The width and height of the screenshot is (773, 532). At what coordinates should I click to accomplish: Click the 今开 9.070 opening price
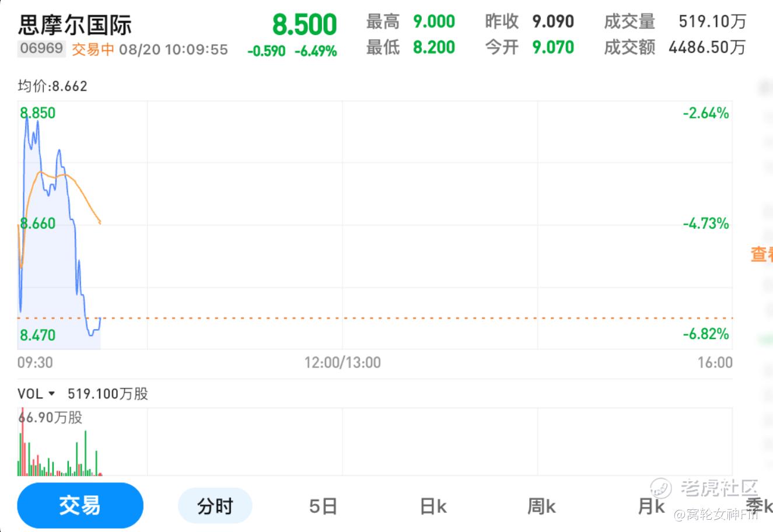click(552, 47)
